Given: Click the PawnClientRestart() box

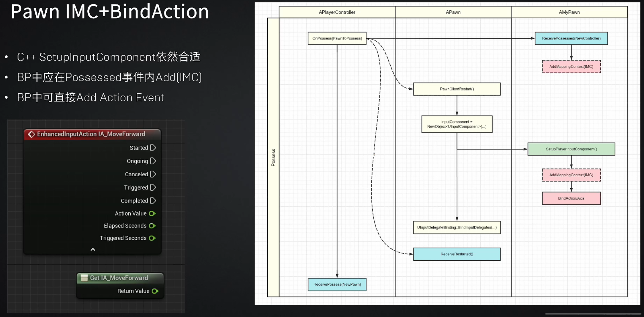Looking at the screenshot, I should [x=457, y=89].
